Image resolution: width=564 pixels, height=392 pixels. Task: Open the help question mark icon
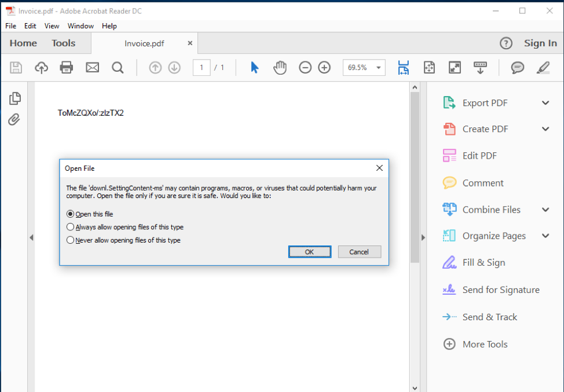(506, 43)
